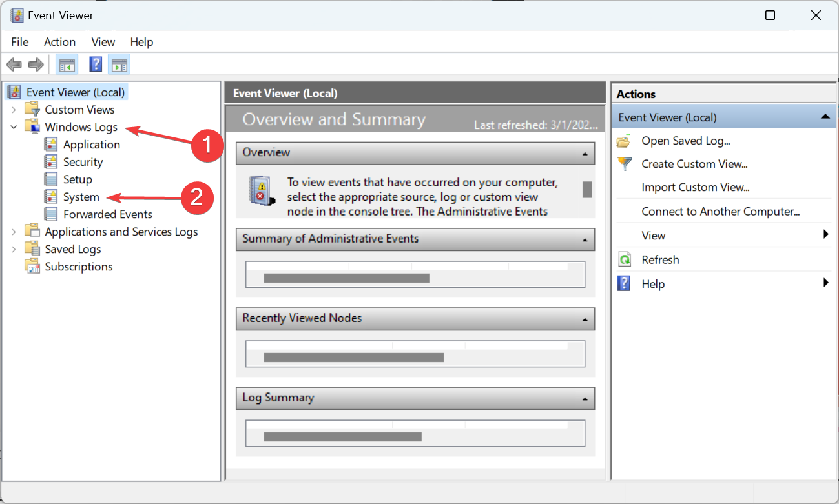The height and width of the screenshot is (504, 839).
Task: Select the Saved Logs label
Action: (73, 249)
